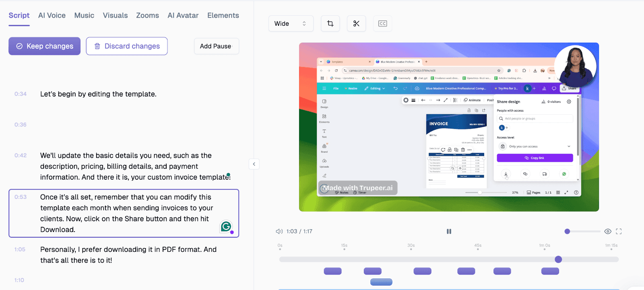Click the 1:10 timestamp
644x290 pixels.
click(x=19, y=280)
